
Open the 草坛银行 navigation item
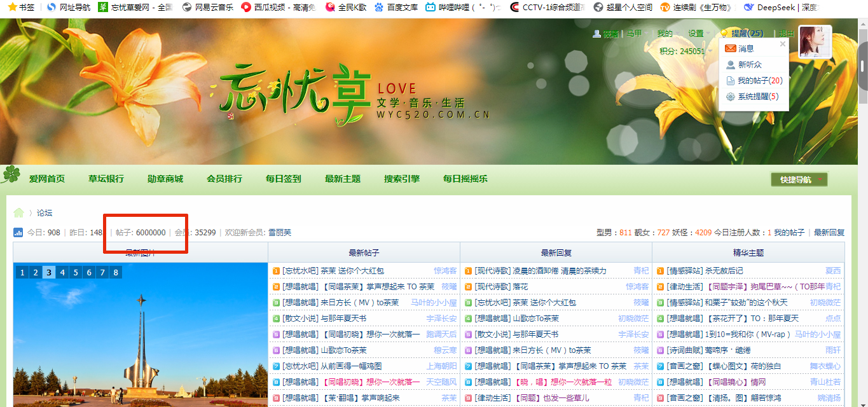point(106,179)
